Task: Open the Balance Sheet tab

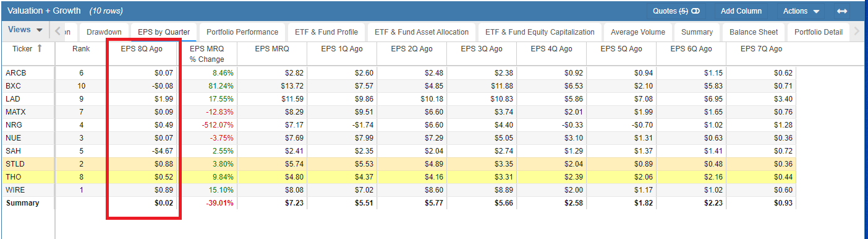Action: click(754, 32)
